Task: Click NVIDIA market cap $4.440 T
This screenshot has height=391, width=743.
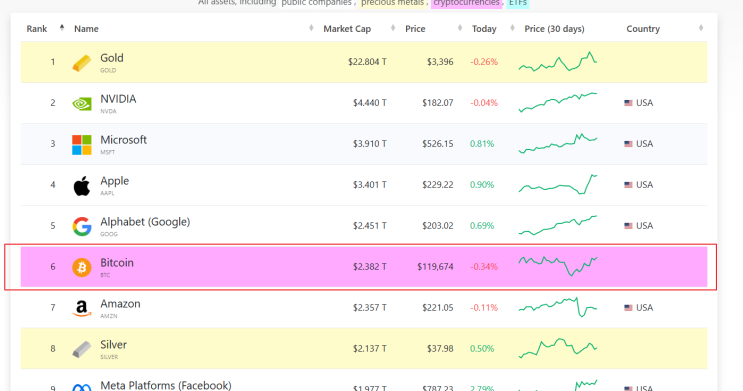Action: [x=370, y=103]
